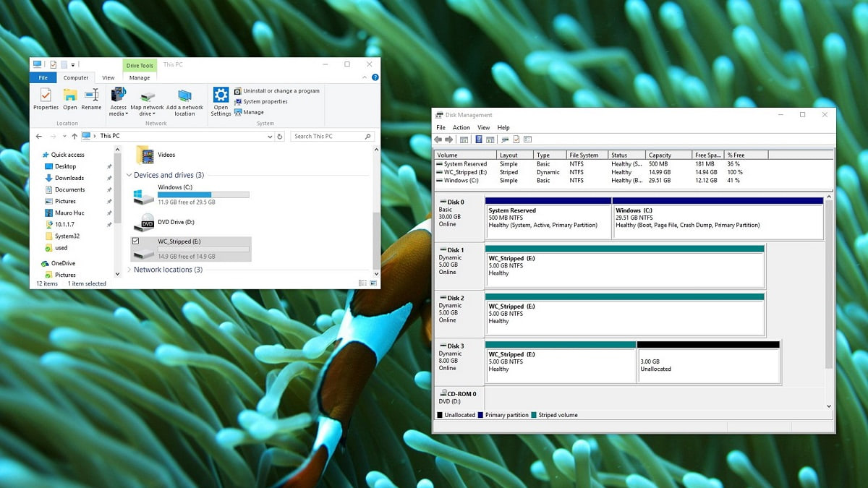
Task: Click the Open icon in Location group
Action: (x=70, y=99)
